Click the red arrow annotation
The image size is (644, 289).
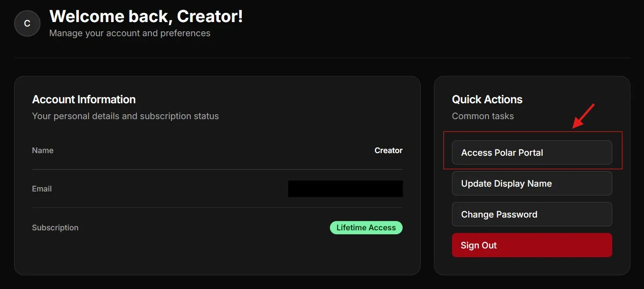click(x=584, y=116)
